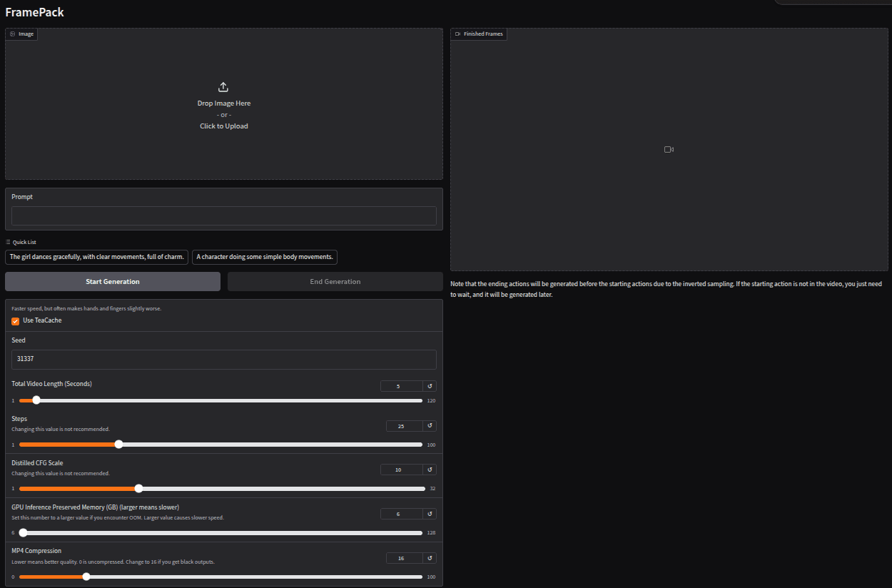Viewport: 892px width, 588px height.
Task: Click the Steps number box showing 25
Action: (405, 426)
